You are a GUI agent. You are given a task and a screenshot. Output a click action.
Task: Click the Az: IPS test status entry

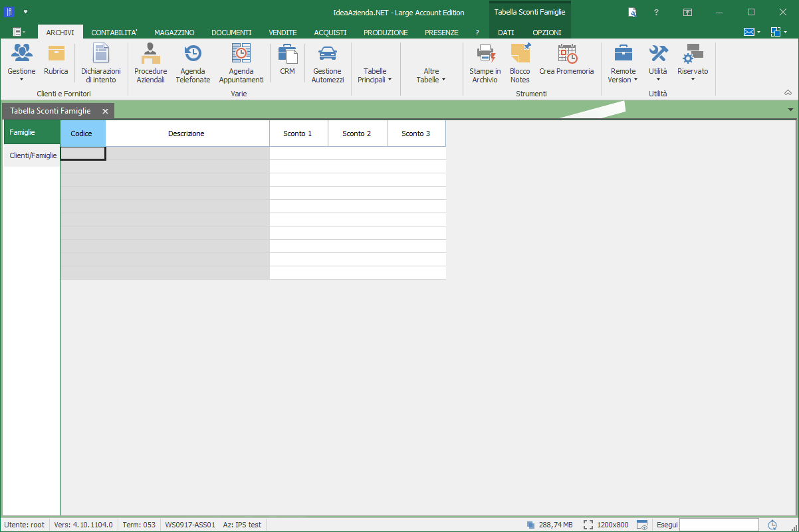[x=242, y=525]
